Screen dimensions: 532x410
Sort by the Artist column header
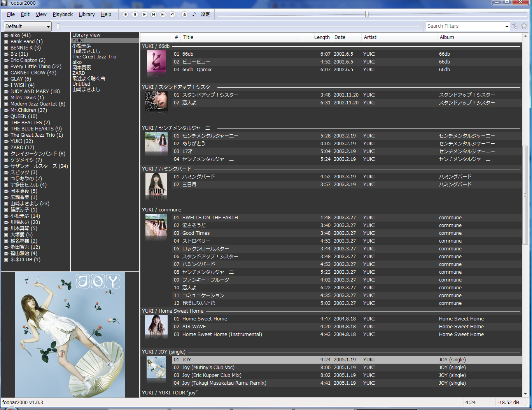[x=399, y=37]
